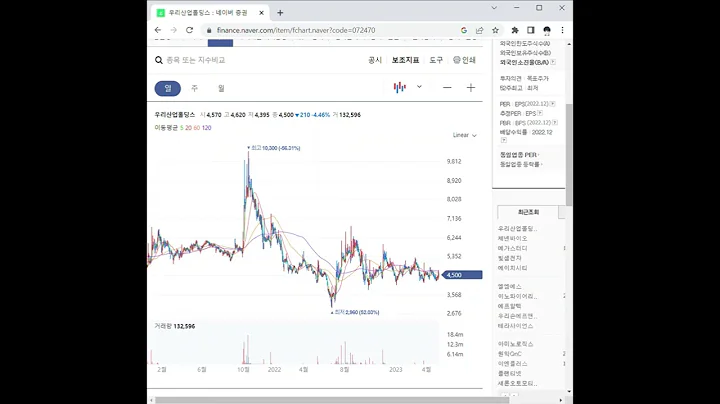Open the 동일업종 PER link
Image resolution: width=720 pixels, height=404 pixels.
click(x=519, y=155)
